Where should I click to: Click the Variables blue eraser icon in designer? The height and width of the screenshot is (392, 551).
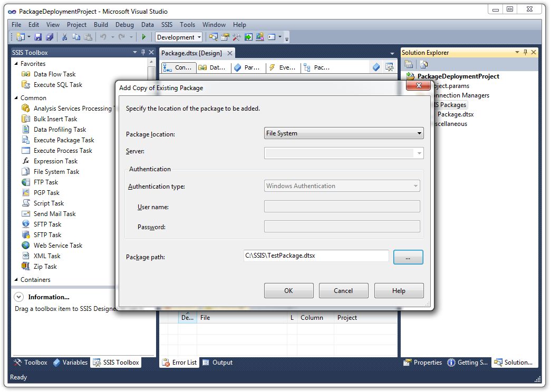tap(376, 67)
